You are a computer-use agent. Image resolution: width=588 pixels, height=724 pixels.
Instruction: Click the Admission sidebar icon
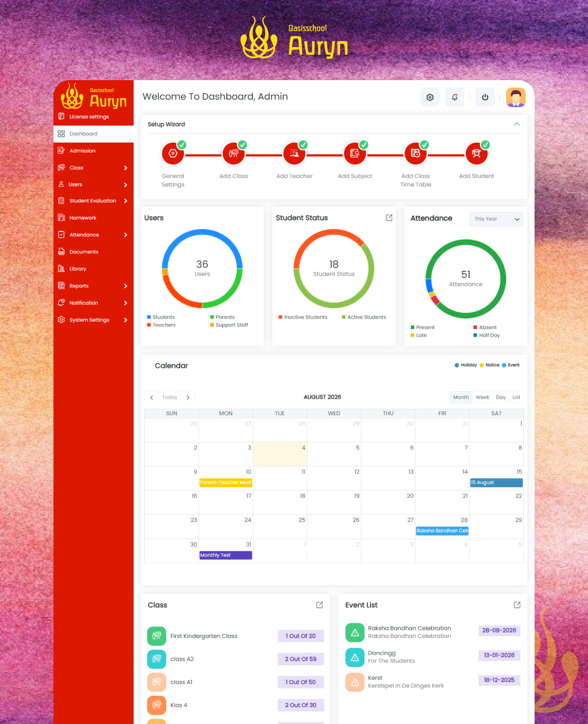click(61, 151)
